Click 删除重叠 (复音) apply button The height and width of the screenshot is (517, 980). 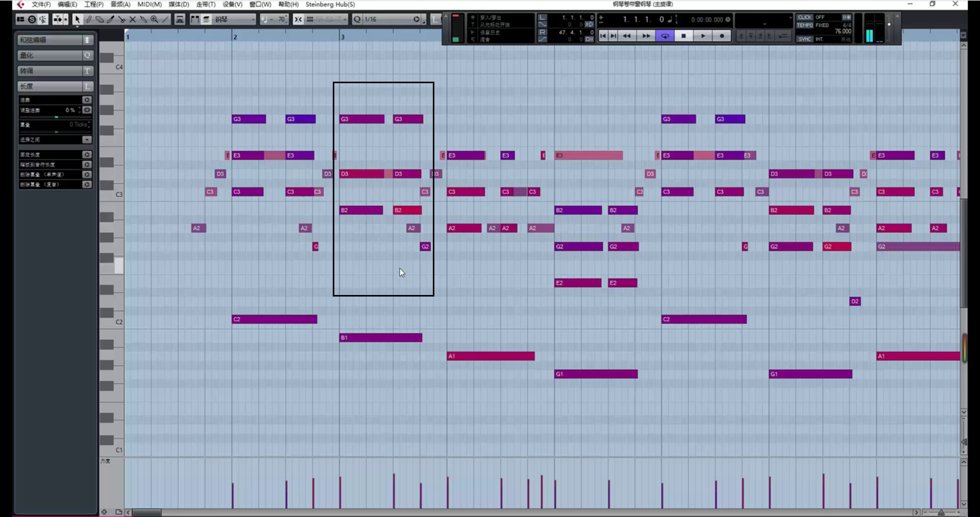coord(87,184)
